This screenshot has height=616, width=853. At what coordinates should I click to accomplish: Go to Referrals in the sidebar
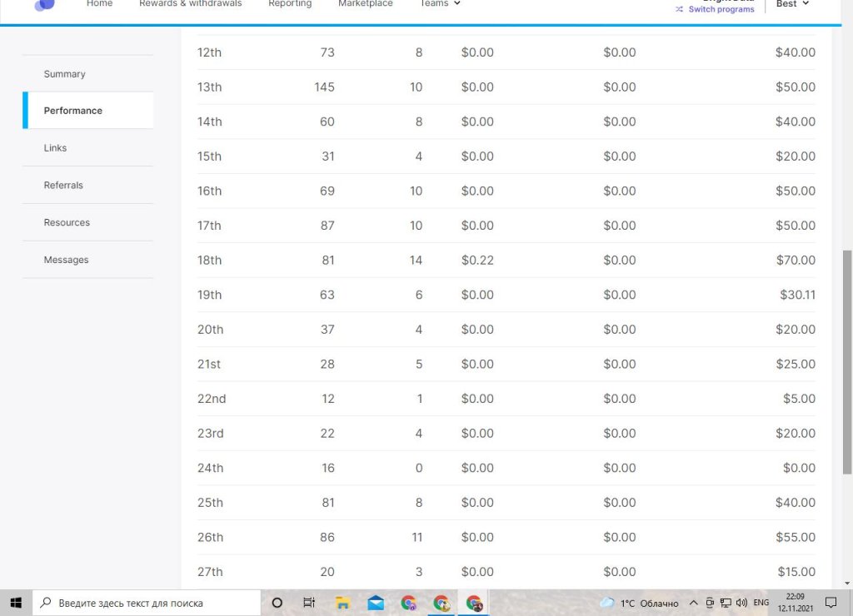coord(63,185)
